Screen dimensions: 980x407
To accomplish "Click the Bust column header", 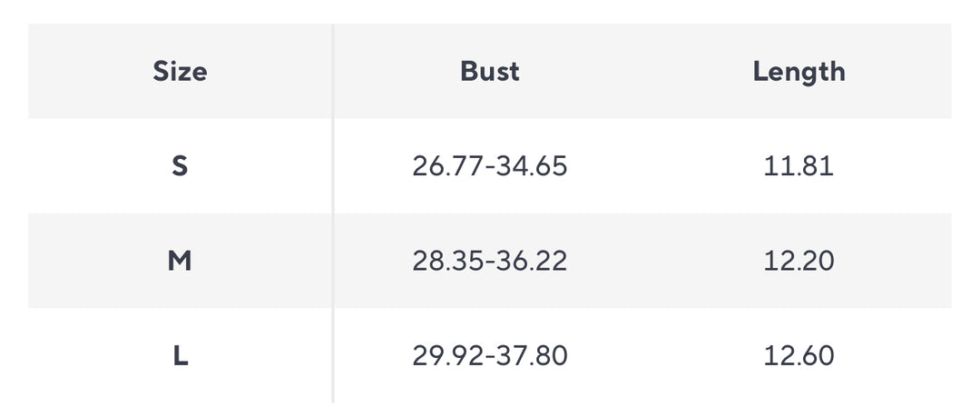I will [490, 71].
